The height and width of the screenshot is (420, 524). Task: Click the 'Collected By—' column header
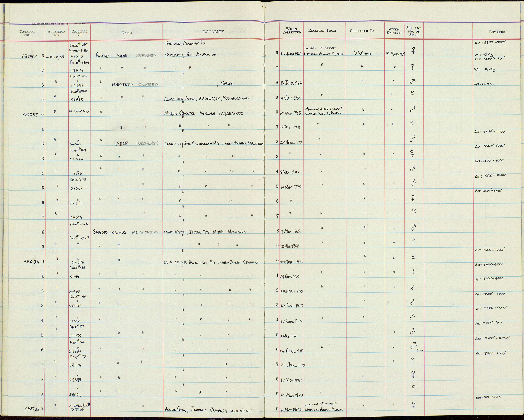tap(364, 31)
